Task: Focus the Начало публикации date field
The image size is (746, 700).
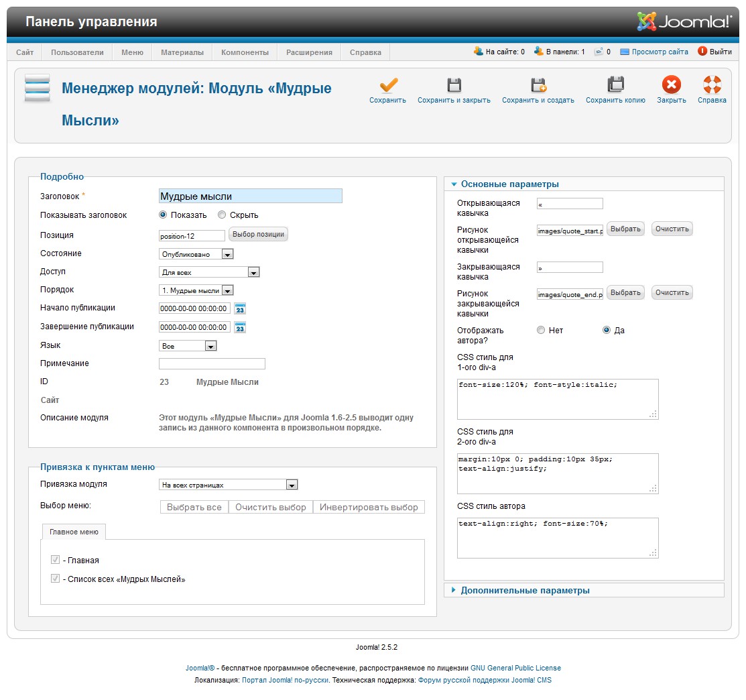Action: 194,308
